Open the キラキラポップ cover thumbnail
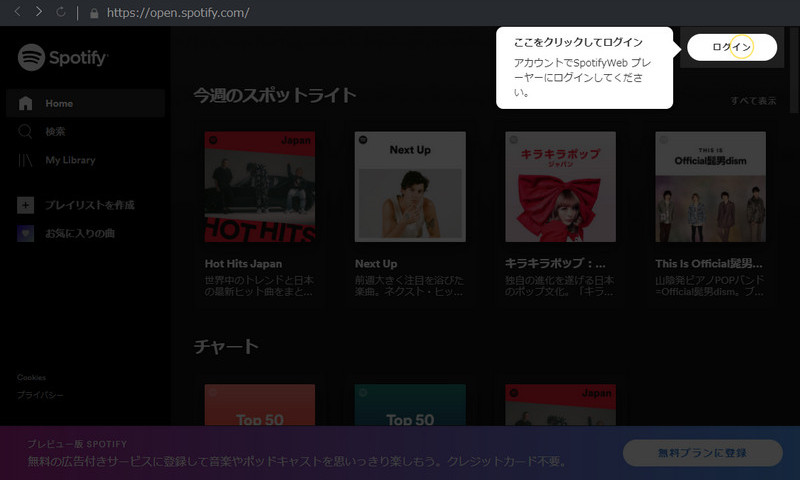This screenshot has height=480, width=800. [x=560, y=187]
